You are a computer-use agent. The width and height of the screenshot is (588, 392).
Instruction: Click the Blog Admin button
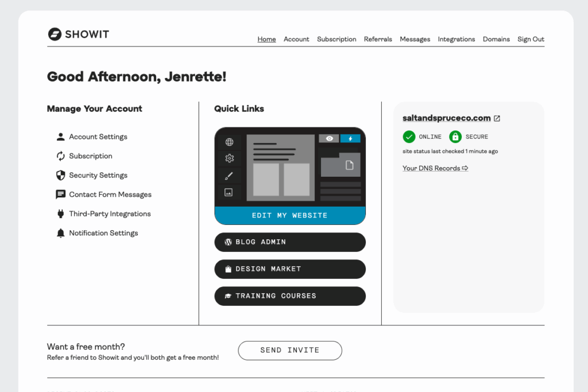click(x=290, y=242)
